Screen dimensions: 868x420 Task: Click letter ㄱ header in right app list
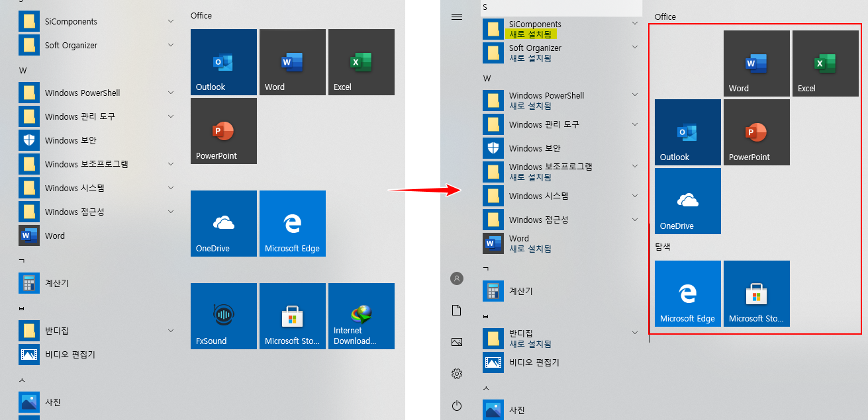[x=486, y=268]
